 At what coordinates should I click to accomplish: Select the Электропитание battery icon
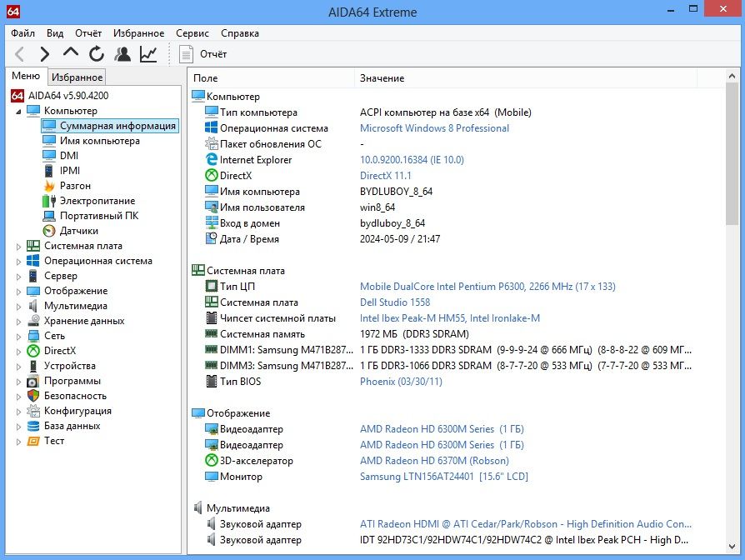click(49, 201)
